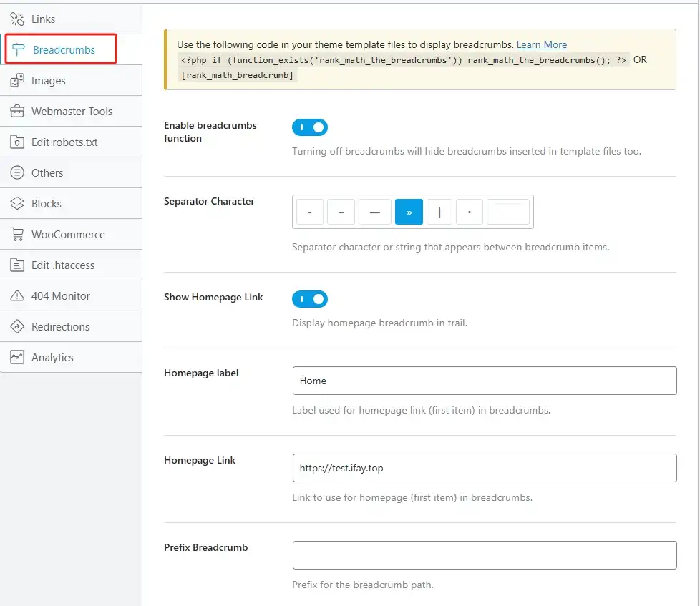Toggle Show Homepage Link switch

click(x=310, y=299)
